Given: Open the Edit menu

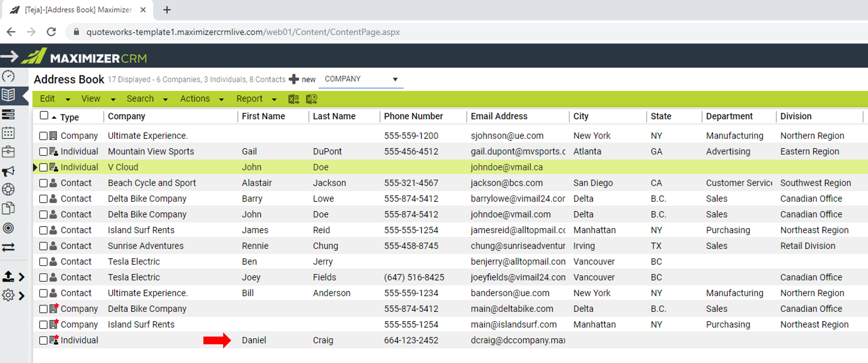Looking at the screenshot, I should point(55,99).
